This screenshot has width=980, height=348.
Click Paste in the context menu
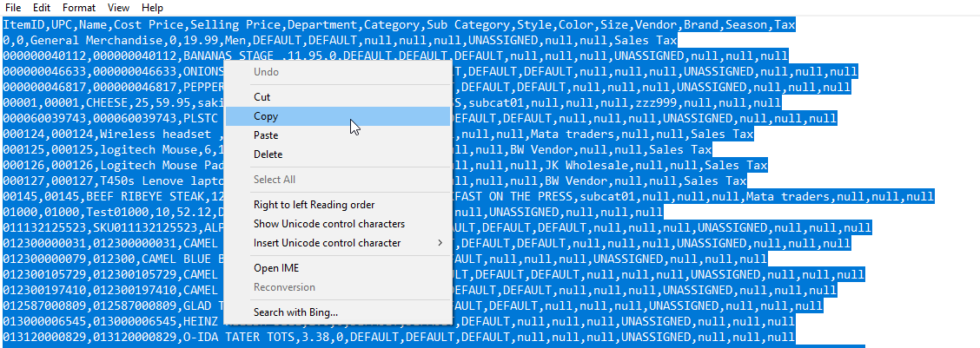point(266,135)
